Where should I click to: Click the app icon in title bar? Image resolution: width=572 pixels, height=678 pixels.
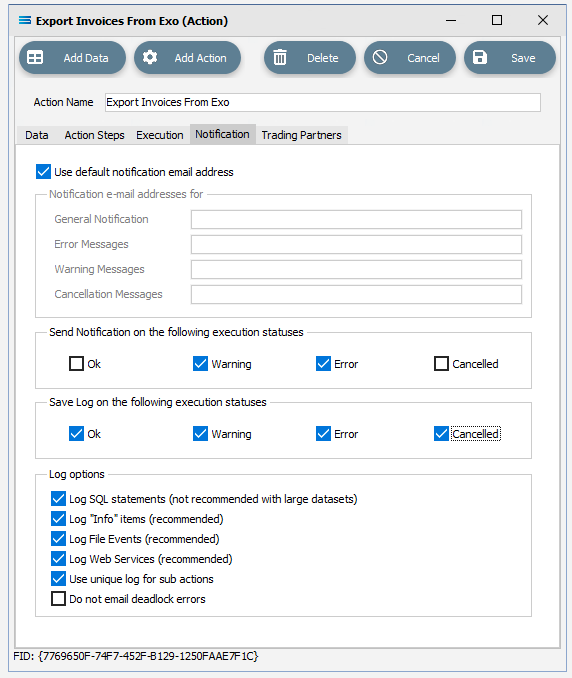click(x=25, y=20)
